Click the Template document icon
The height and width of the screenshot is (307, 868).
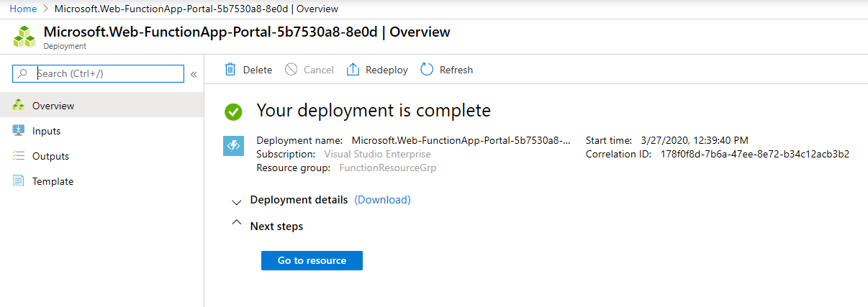coord(19,181)
